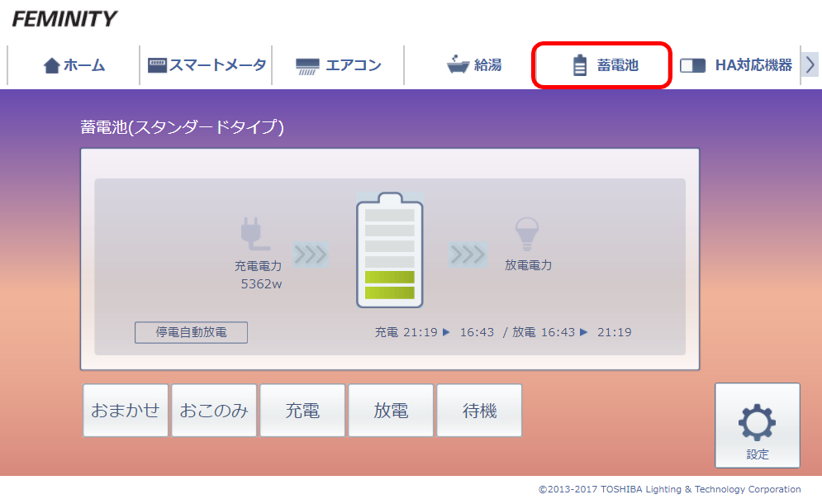Viewport: 822px width, 504px height.
Task: Select the おまかせ mode button
Action: coord(126,411)
